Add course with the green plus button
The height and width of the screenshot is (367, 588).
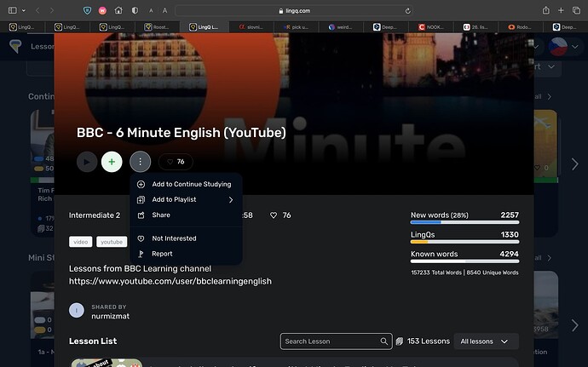112,162
